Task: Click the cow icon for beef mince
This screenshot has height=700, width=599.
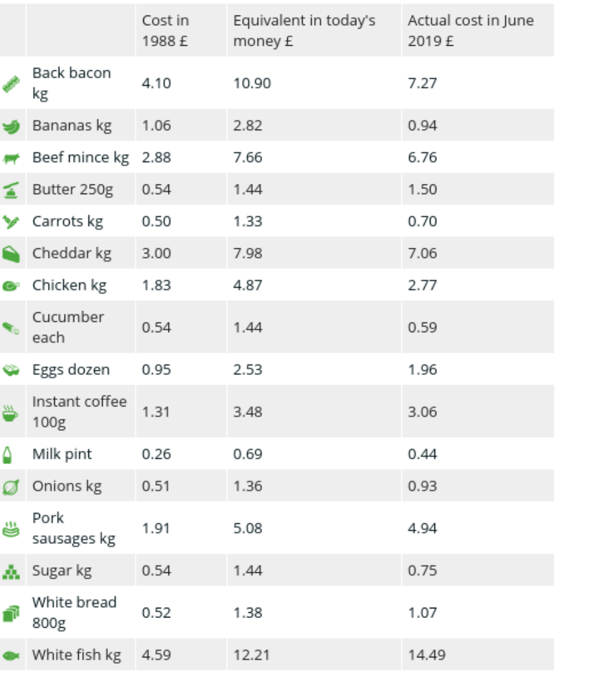Action: (11, 158)
